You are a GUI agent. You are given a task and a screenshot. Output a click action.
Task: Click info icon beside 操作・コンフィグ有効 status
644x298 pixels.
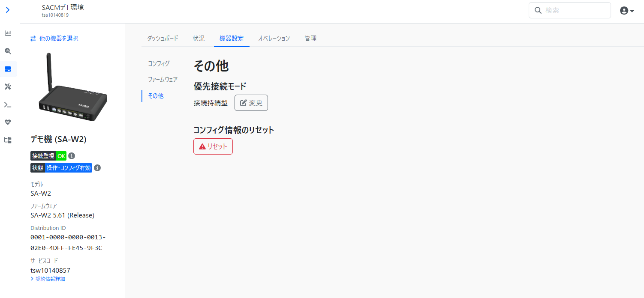pos(97,168)
